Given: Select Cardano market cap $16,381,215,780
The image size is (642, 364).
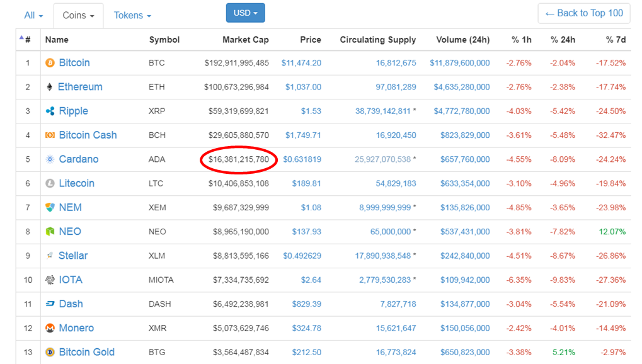Looking at the screenshot, I should point(239,159).
